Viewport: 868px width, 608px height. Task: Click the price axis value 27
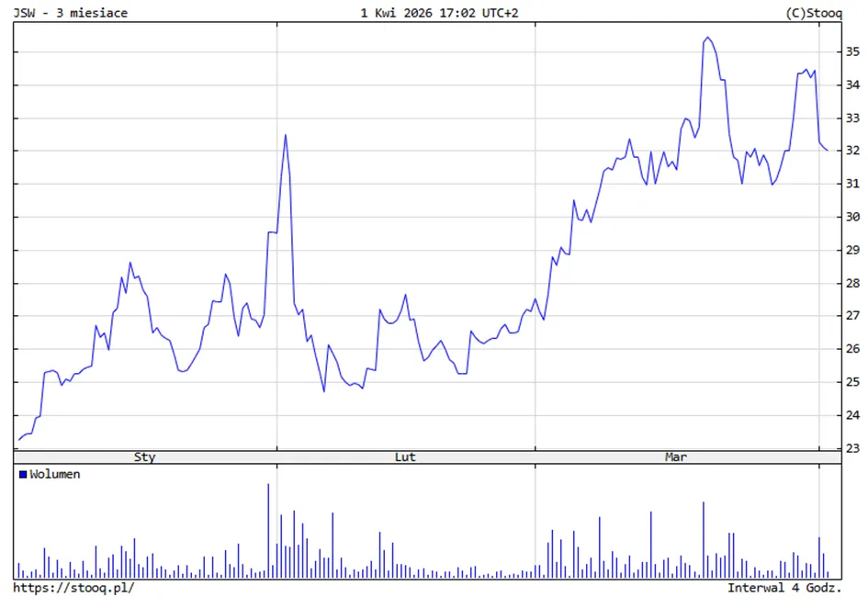pyautogui.click(x=852, y=316)
